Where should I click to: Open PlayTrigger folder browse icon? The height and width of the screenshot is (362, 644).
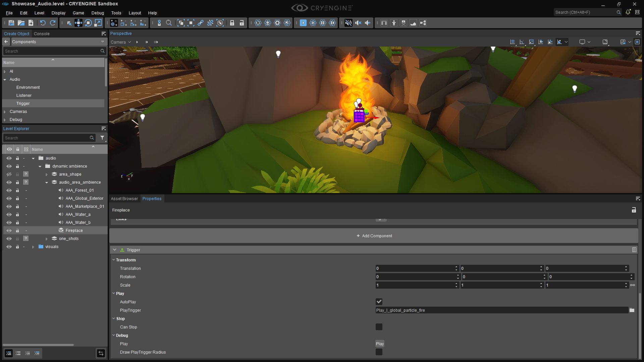tap(632, 310)
